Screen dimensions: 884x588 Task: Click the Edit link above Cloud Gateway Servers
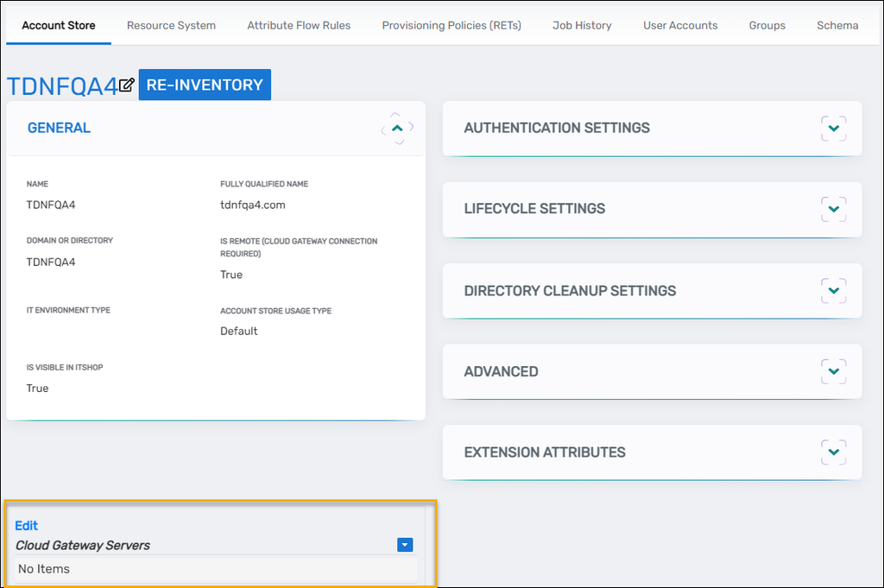coord(27,525)
